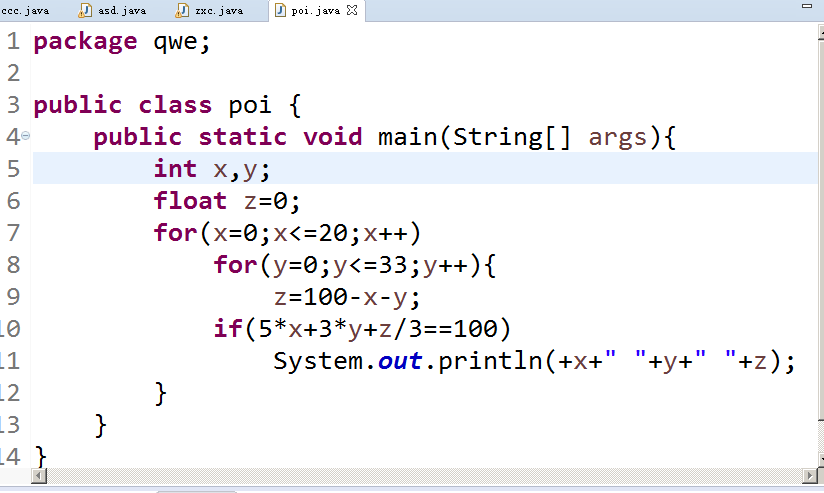The height and width of the screenshot is (493, 824).
Task: Click the horizontal scrollbar right arrow
Action: pos(810,476)
